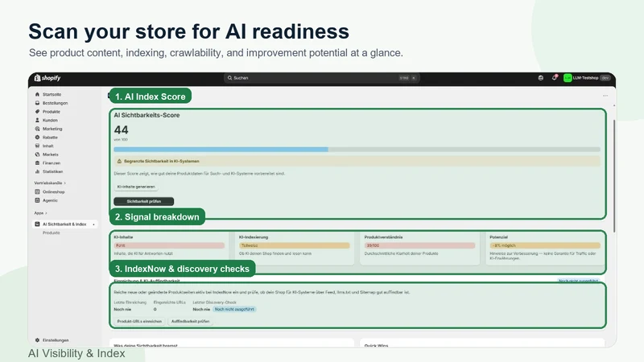Screen dimensions: 644x362
Task: Open Bestellungen in the sidebar
Action: [55, 103]
